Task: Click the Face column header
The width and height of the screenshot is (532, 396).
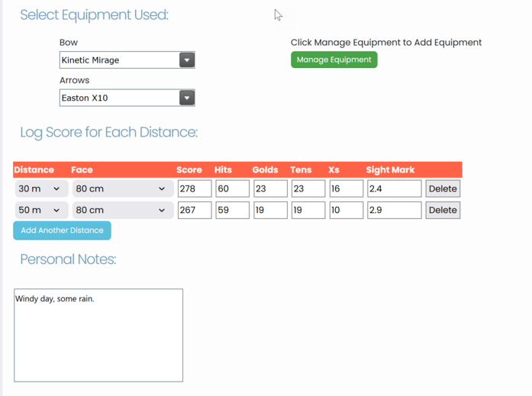Action: click(82, 169)
